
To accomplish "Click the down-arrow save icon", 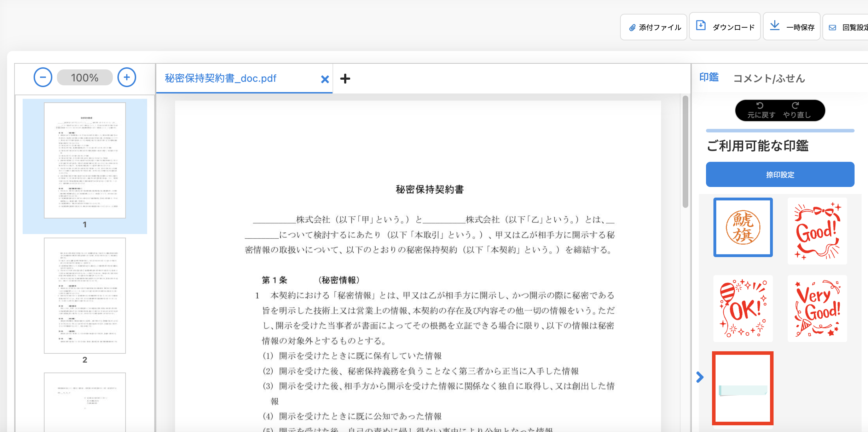I will [x=775, y=25].
